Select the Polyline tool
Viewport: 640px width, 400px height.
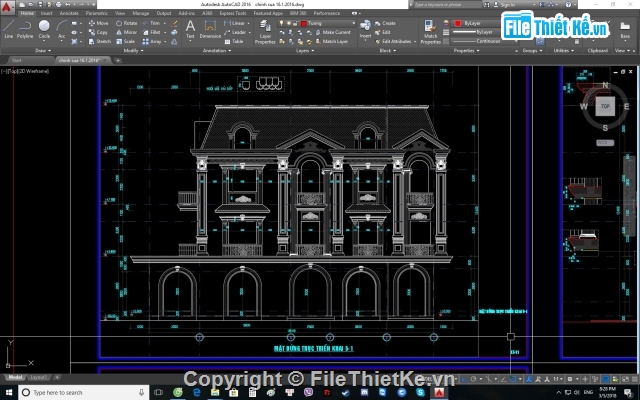(25, 29)
